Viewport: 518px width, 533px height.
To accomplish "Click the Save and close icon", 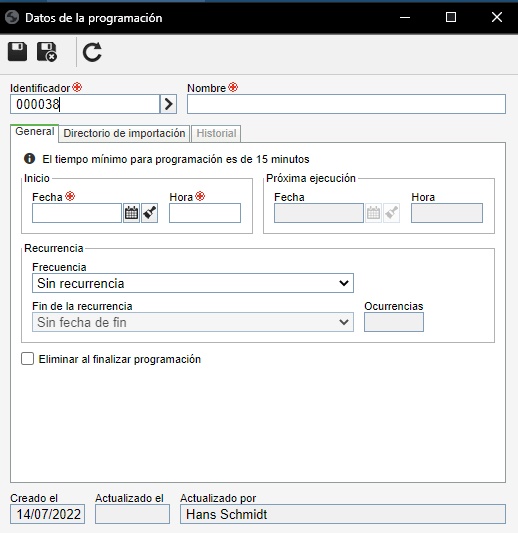I will pyautogui.click(x=47, y=52).
